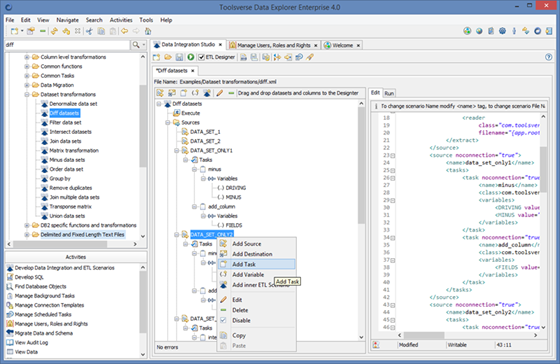Viewport: 560px width, 364px height.
Task: Click the magnifier search icon beside the filter box
Action: click(x=136, y=45)
